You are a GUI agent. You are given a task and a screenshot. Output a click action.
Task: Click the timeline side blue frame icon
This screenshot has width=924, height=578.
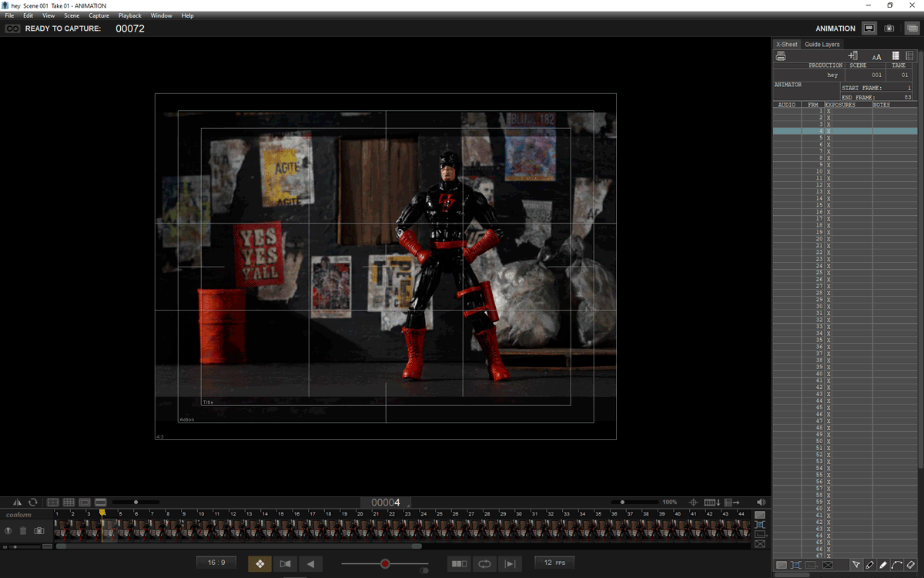pos(760,525)
